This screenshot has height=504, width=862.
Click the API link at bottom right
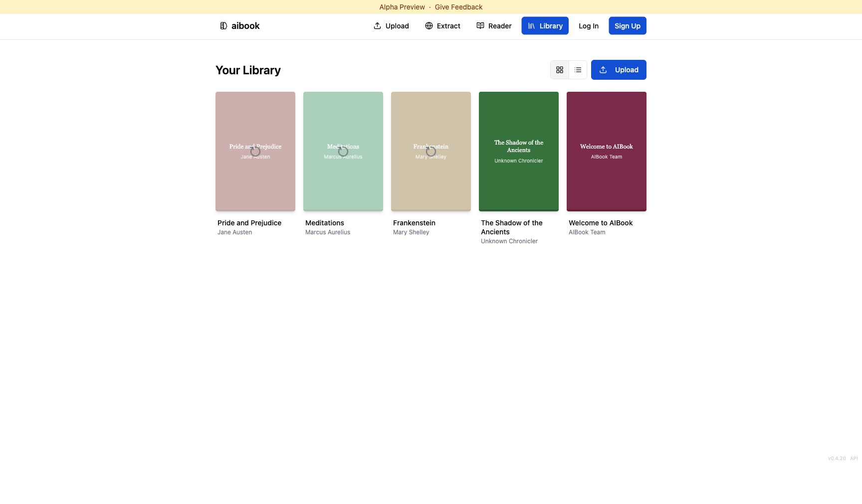(x=854, y=459)
